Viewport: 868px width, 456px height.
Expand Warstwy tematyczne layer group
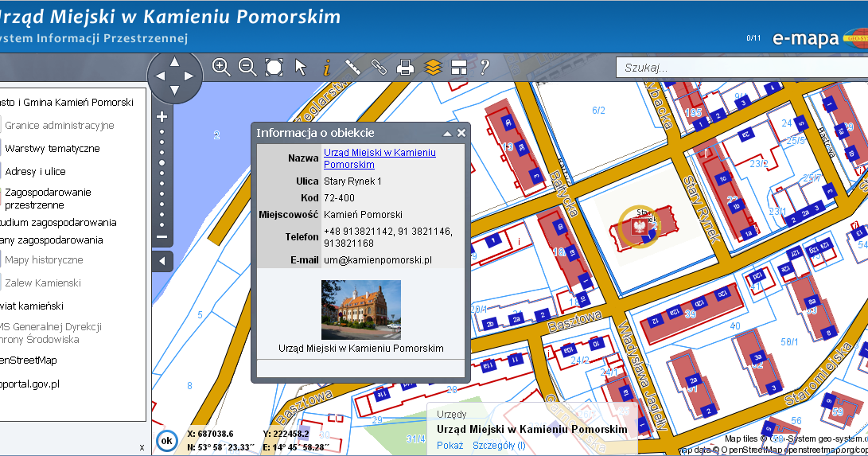click(52, 148)
